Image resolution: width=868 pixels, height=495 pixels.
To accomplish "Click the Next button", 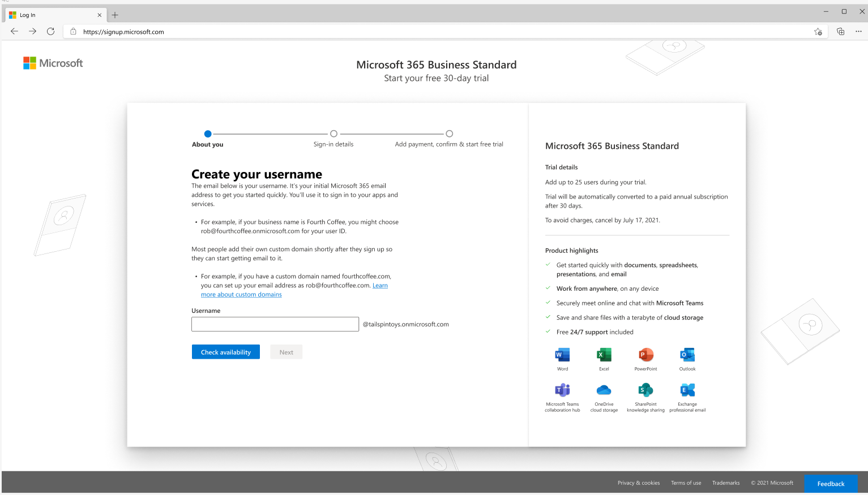I will tap(287, 352).
